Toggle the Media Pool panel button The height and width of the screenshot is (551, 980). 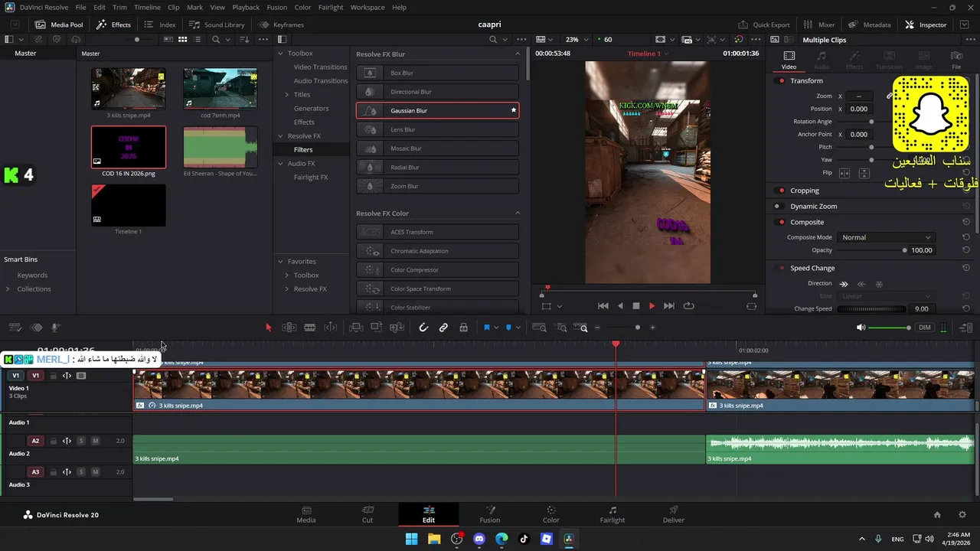point(58,24)
